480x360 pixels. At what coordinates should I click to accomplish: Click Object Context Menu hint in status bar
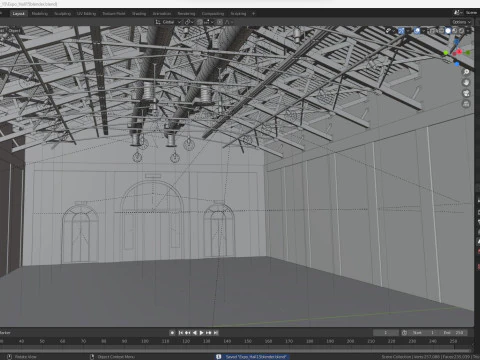coord(113,357)
